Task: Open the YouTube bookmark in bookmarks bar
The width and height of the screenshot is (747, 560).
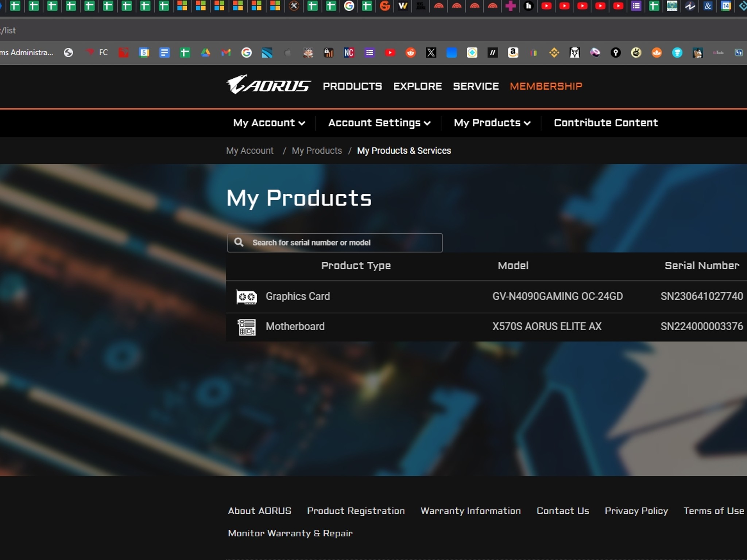Action: click(x=390, y=53)
